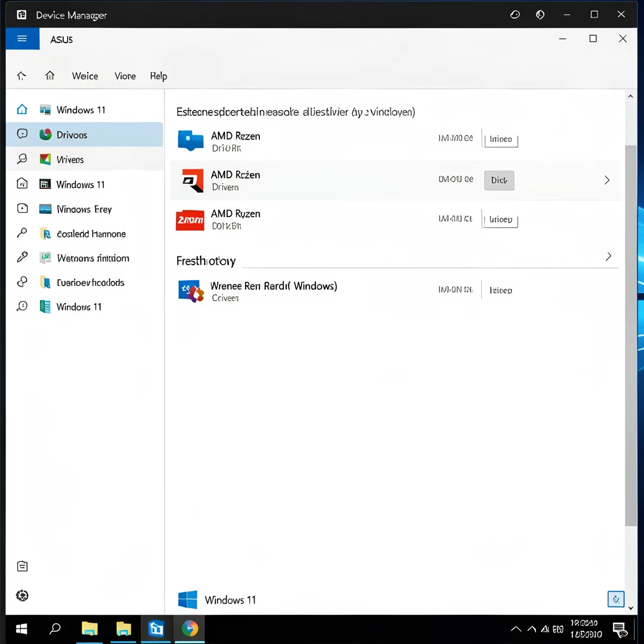
Task: Expand the Fresthotory section chevron
Action: 609,256
